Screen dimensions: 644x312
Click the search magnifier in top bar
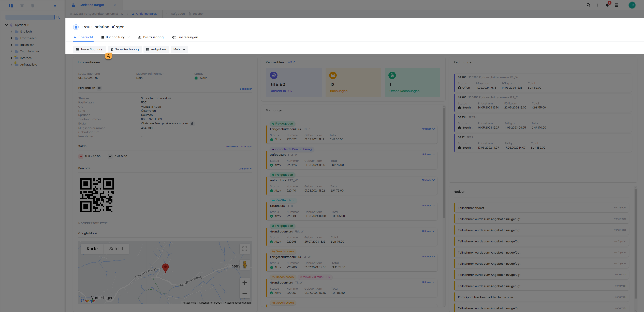tap(589, 5)
